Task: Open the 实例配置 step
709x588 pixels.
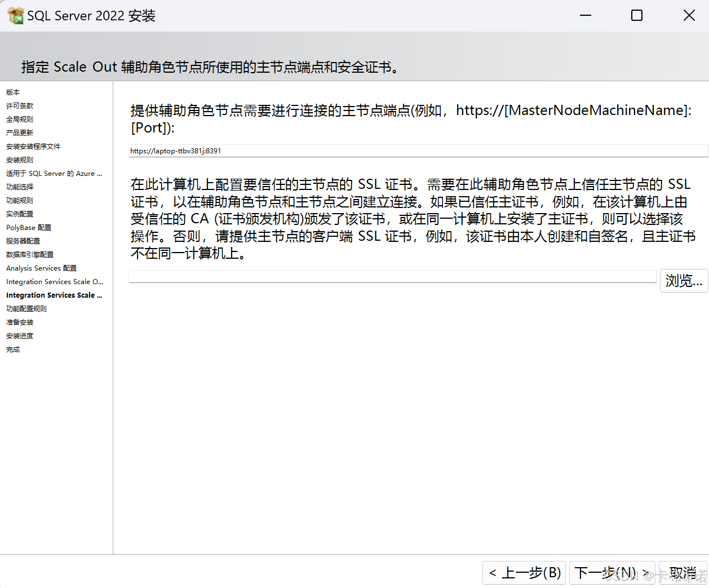Action: pyautogui.click(x=19, y=214)
